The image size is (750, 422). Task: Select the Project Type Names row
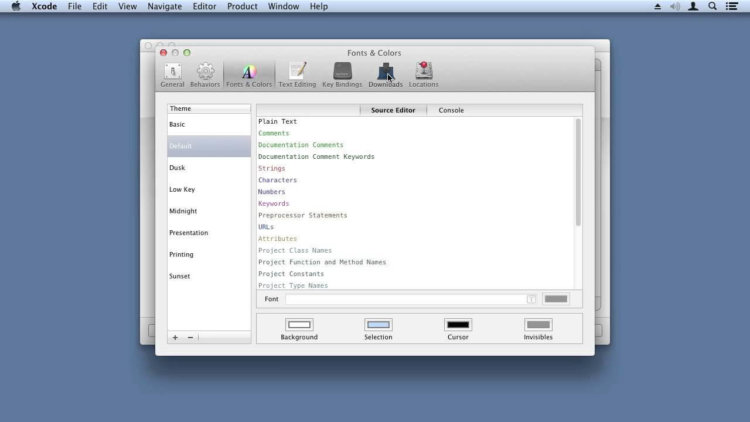(416, 285)
